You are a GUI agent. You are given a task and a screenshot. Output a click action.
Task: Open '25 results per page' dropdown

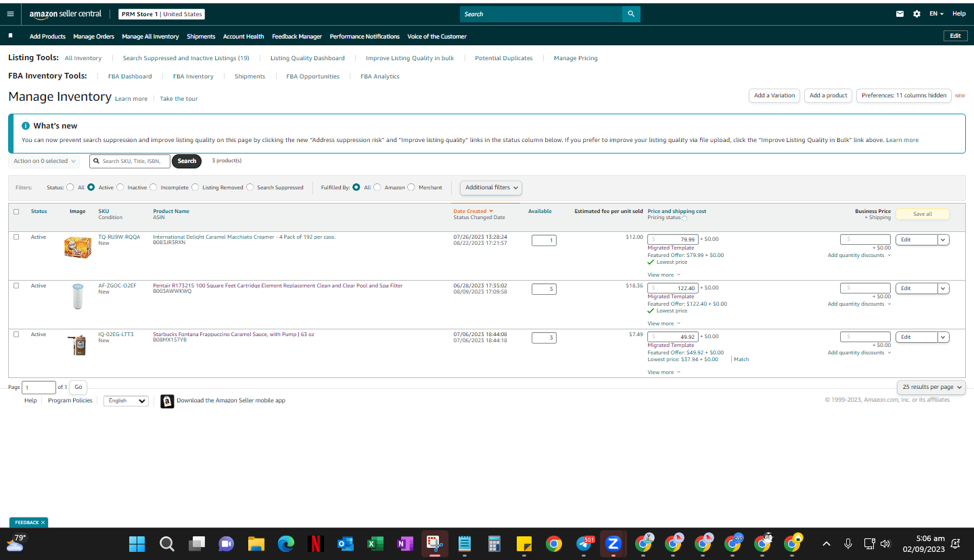point(931,387)
